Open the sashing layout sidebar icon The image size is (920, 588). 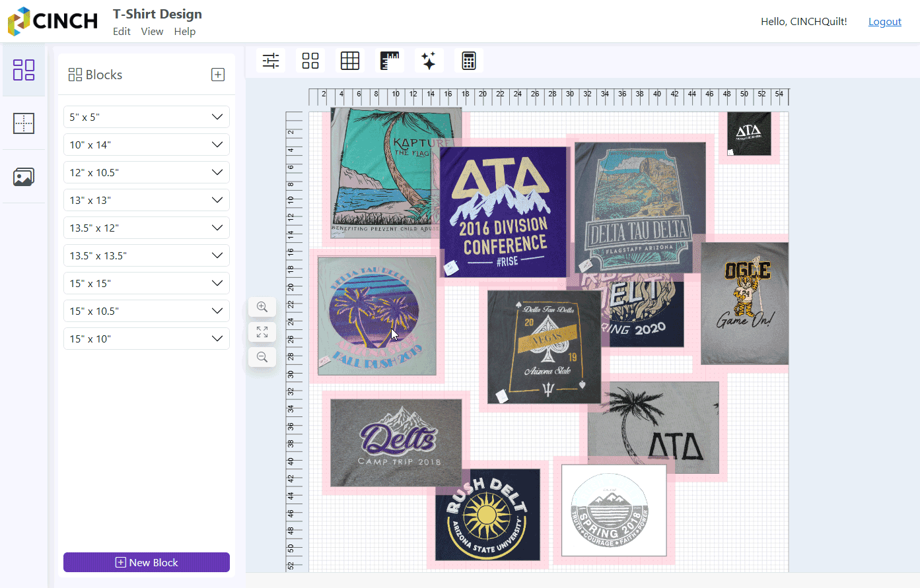click(24, 123)
